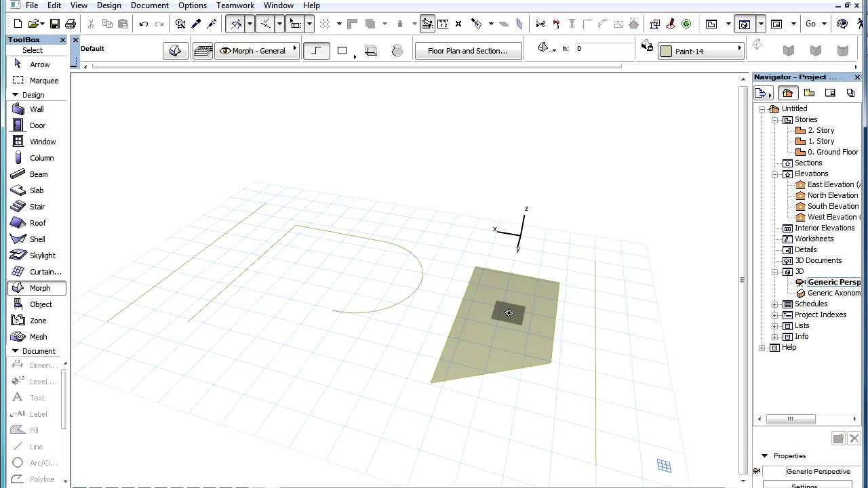Close the ToolBox panel
This screenshot has height=488, width=868.
coord(63,40)
